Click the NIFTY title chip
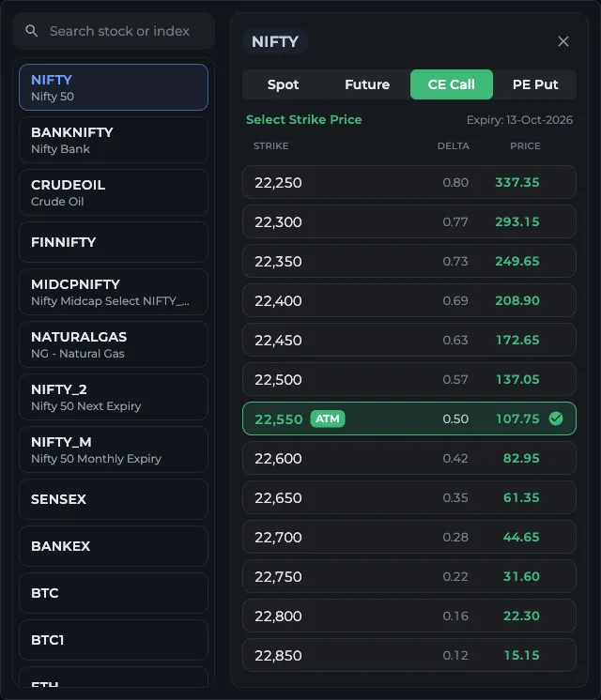Screen dimensions: 601x700 coord(275,41)
